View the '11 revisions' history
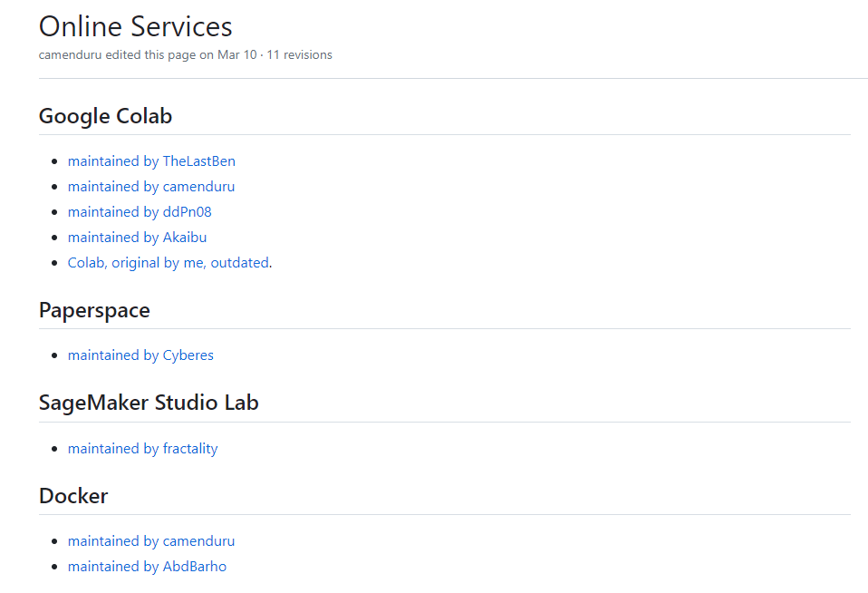The height and width of the screenshot is (593, 868). coord(300,55)
